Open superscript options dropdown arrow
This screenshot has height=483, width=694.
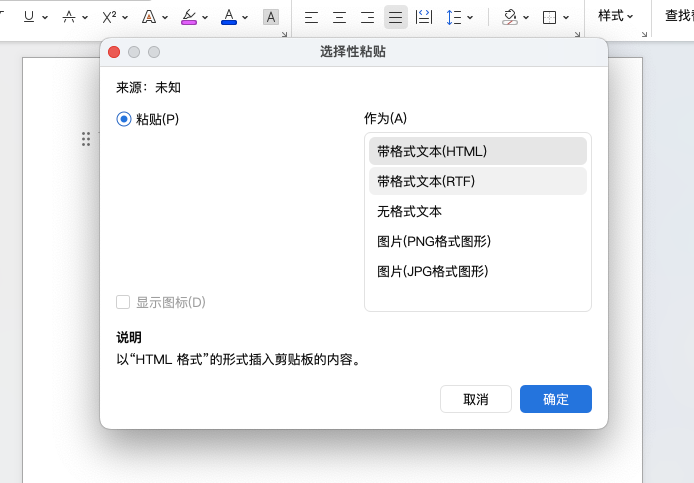click(125, 18)
